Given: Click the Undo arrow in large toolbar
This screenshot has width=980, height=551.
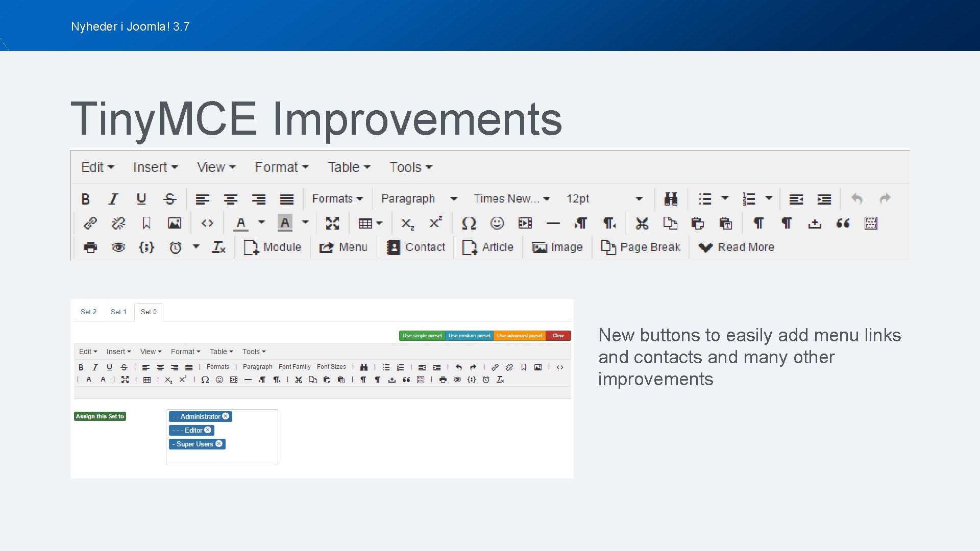Looking at the screenshot, I should click(x=857, y=199).
